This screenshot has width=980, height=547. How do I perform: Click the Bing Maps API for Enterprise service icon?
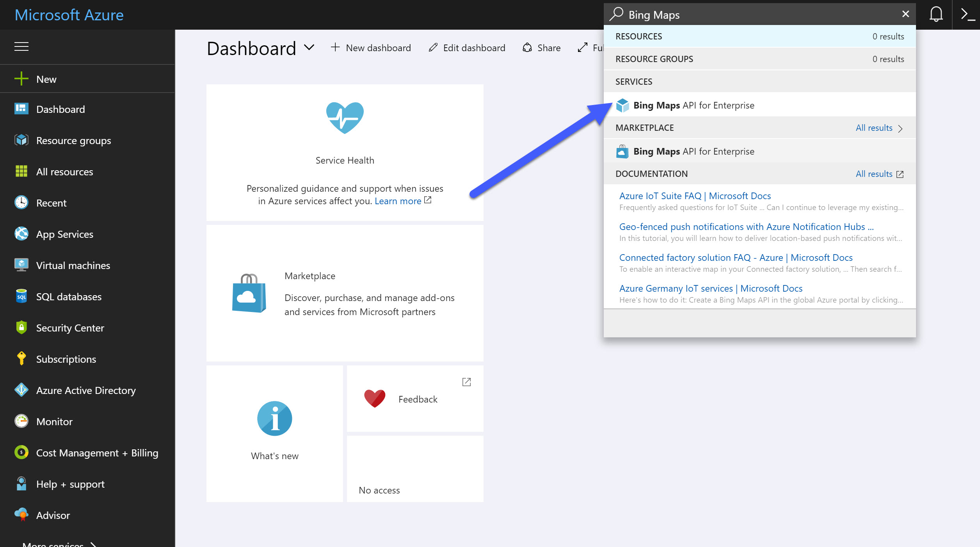622,105
